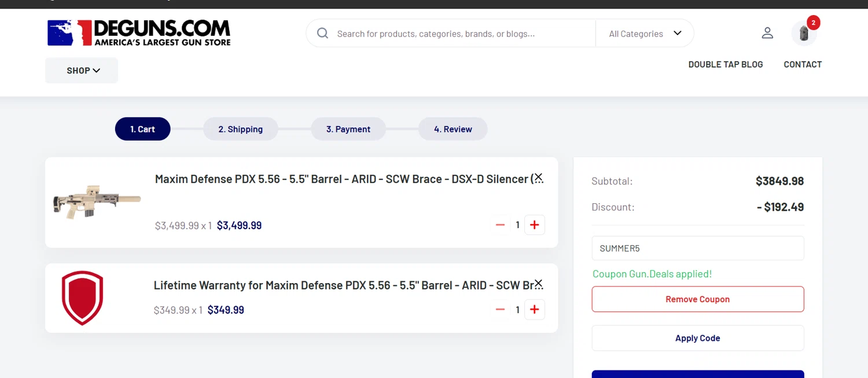Decrease quantity of Maxim Defense PDX
This screenshot has height=378, width=868.
(501, 225)
